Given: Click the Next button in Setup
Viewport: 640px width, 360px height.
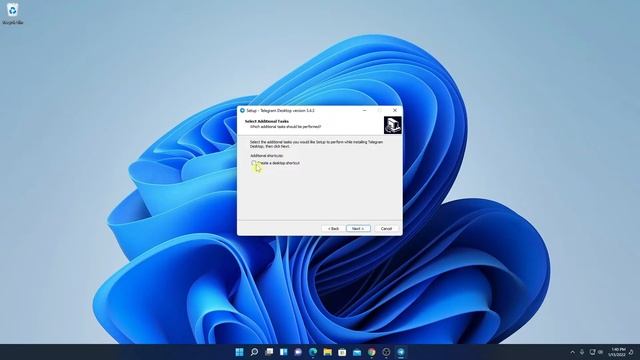Looking at the screenshot, I should [x=358, y=229].
